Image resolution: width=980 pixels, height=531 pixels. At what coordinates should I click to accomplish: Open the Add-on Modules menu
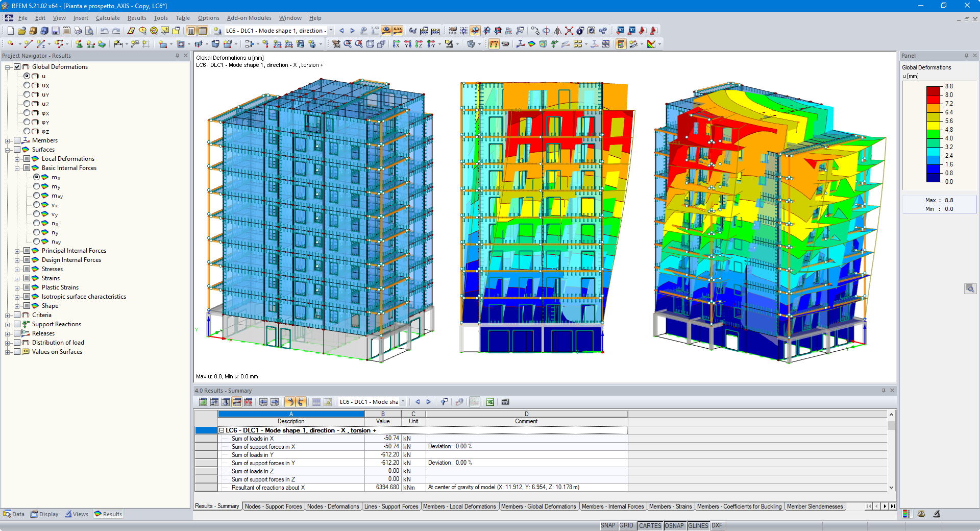click(249, 18)
